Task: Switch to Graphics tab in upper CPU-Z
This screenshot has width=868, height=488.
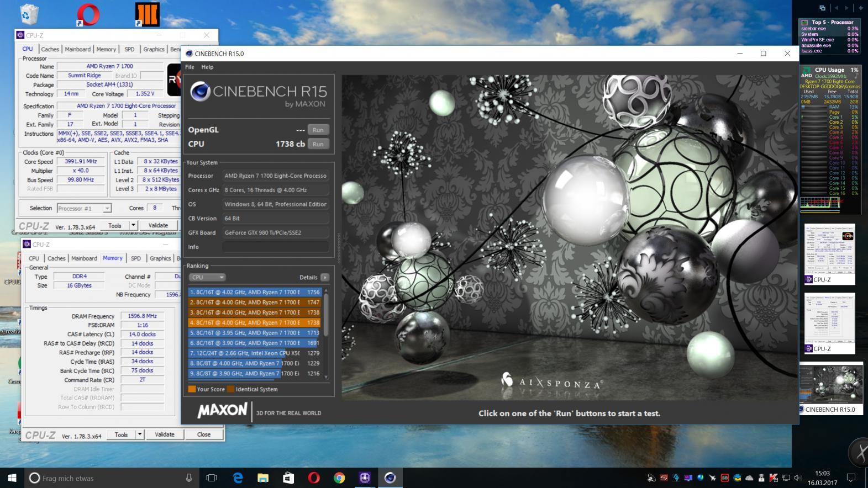Action: (154, 49)
